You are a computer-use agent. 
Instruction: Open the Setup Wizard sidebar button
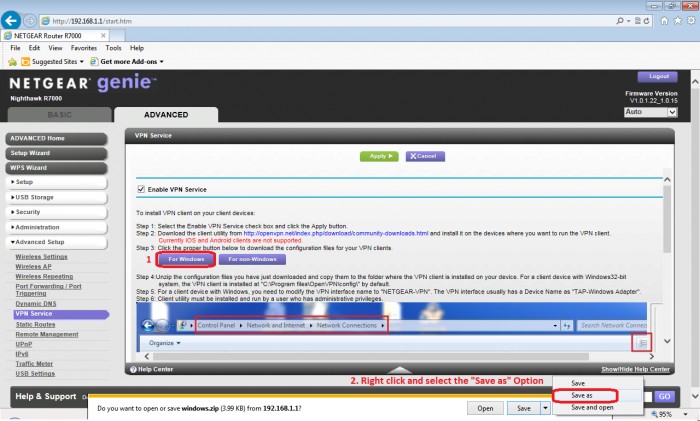[x=56, y=154]
